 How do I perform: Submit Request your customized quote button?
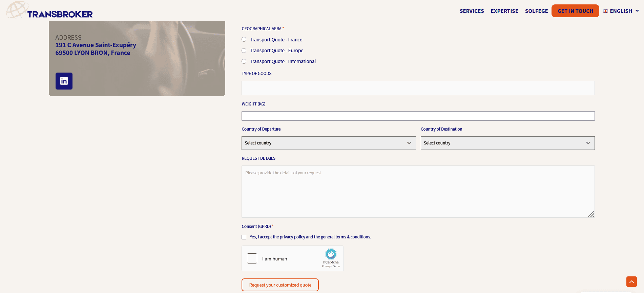[x=280, y=285]
